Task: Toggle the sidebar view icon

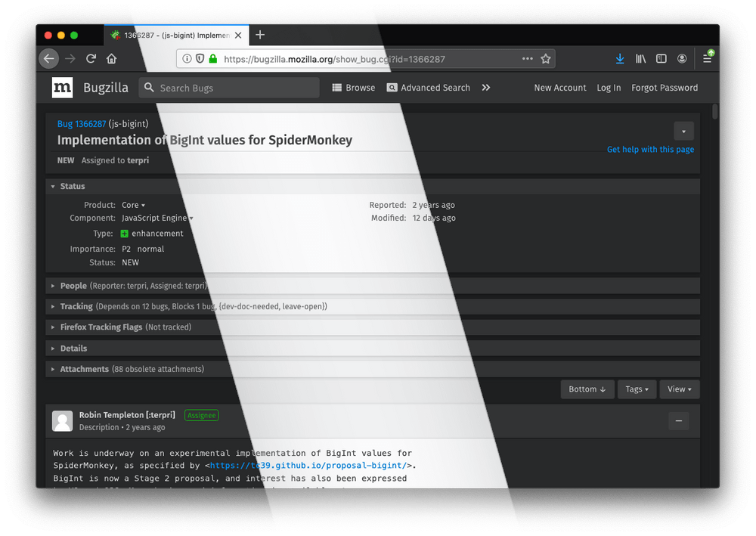Action: [661, 59]
